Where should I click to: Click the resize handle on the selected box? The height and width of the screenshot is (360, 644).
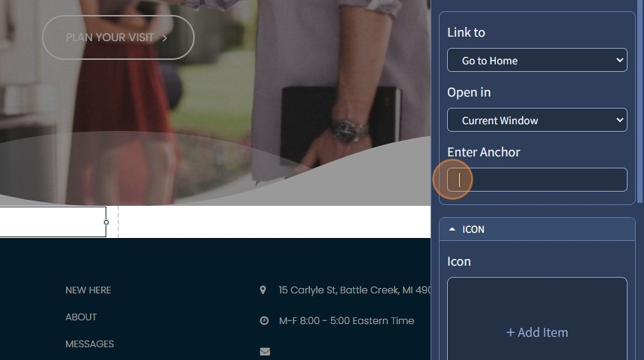106,222
